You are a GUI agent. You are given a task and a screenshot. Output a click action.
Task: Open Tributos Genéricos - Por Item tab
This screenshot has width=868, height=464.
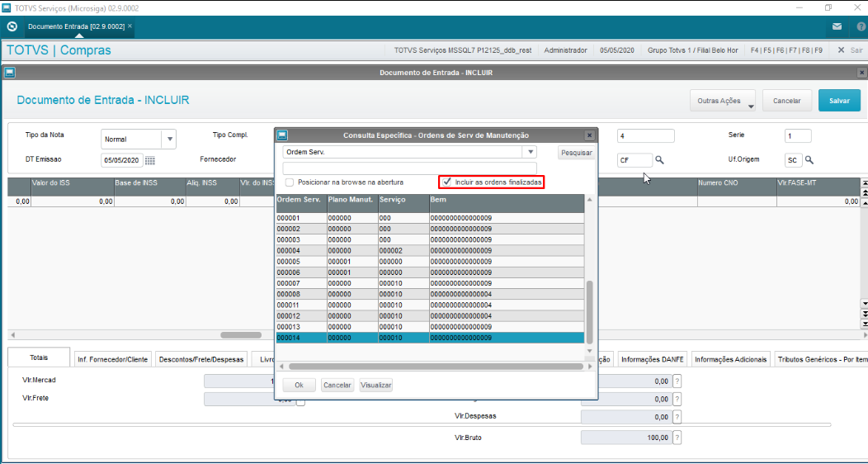pos(821,359)
